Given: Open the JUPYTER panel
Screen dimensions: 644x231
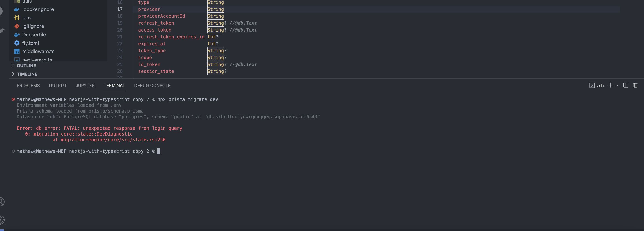Looking at the screenshot, I should click(85, 85).
